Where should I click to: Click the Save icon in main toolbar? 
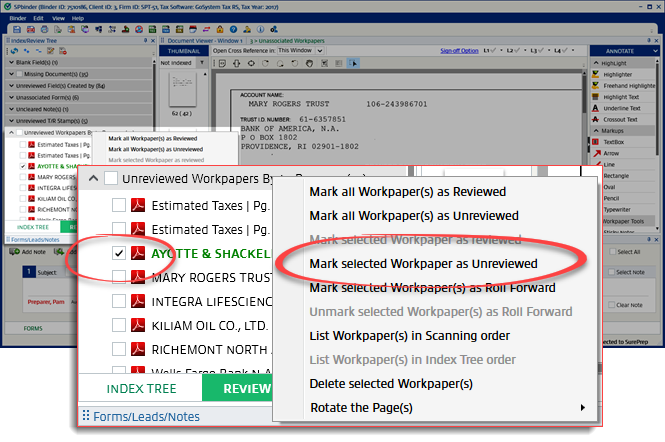pyautogui.click(x=17, y=29)
